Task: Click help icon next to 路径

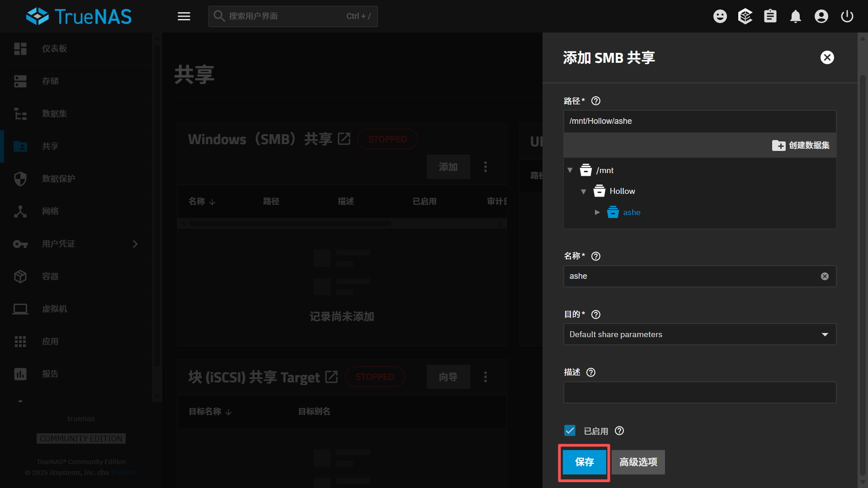Action: click(596, 101)
